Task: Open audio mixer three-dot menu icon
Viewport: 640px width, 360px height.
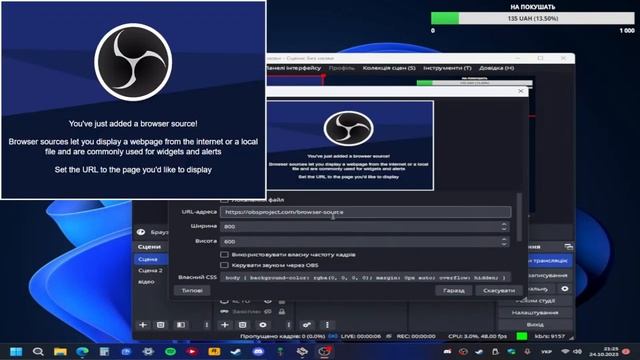Action: [327, 325]
